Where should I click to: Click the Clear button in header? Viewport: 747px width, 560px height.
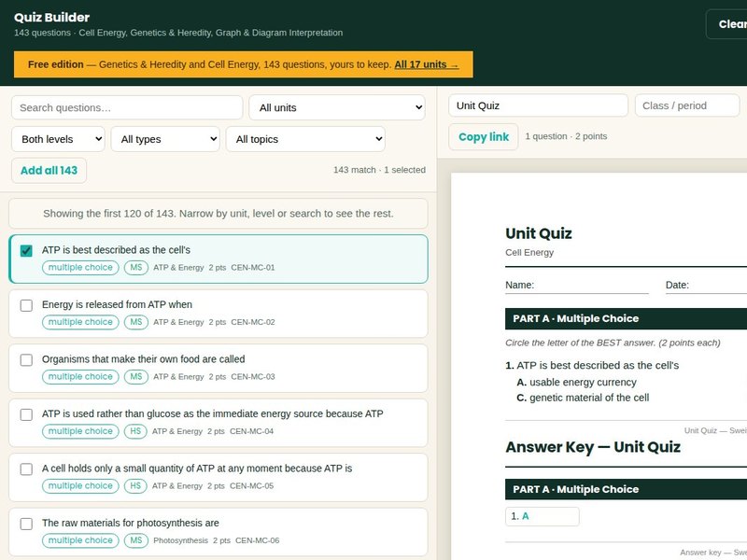pos(726,24)
